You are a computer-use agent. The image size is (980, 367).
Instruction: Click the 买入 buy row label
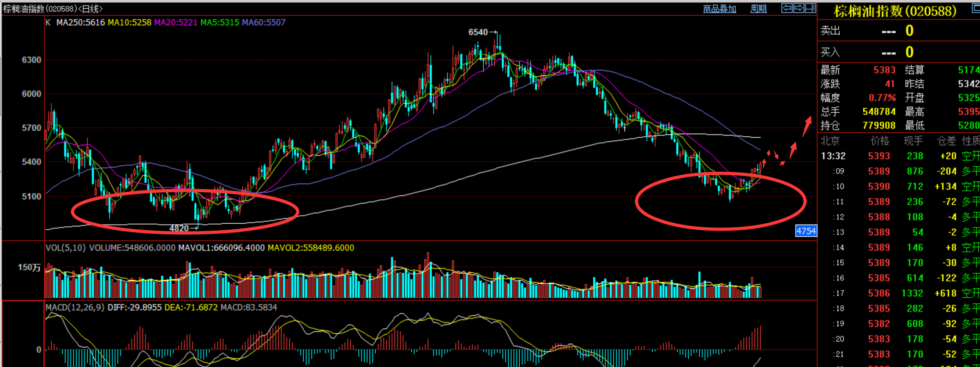pyautogui.click(x=830, y=52)
